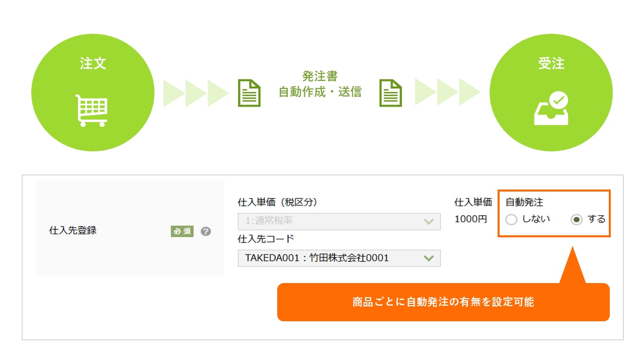Viewport: 644px width, 362px height.
Task: Click the question mark help icon
Action: point(205,231)
